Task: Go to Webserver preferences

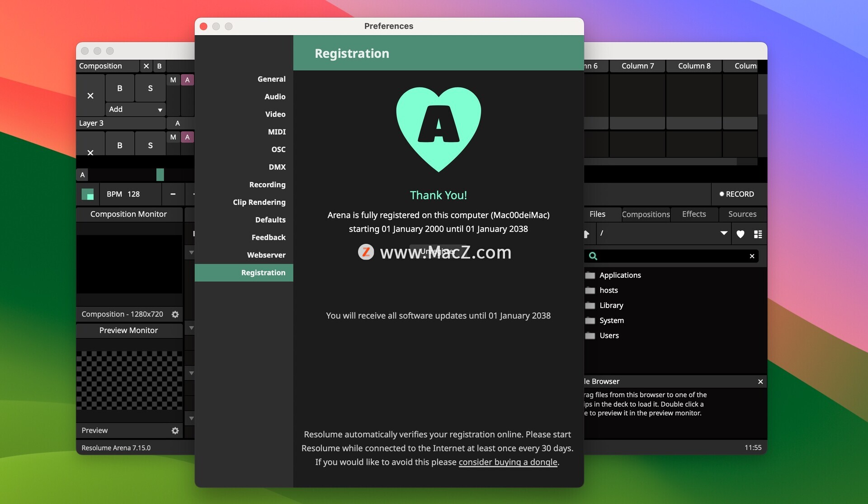Action: (266, 255)
